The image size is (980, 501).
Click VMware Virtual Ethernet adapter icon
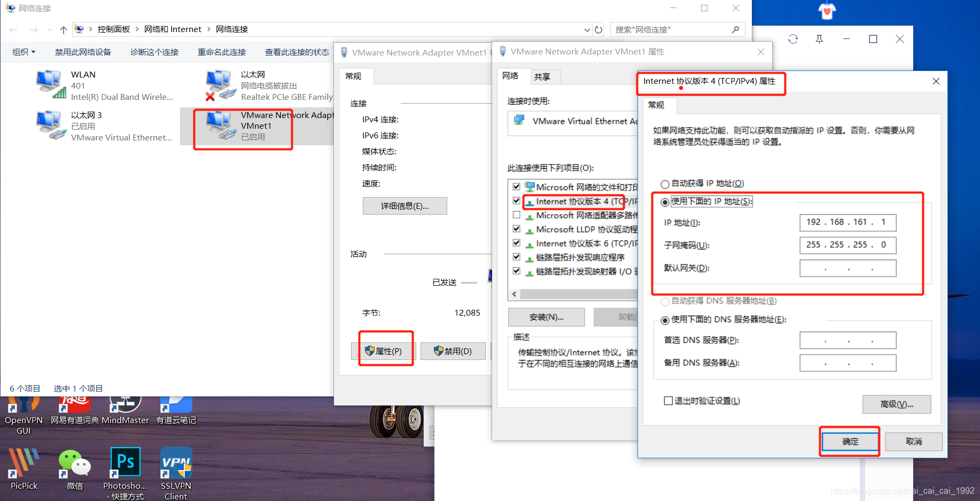(x=519, y=121)
